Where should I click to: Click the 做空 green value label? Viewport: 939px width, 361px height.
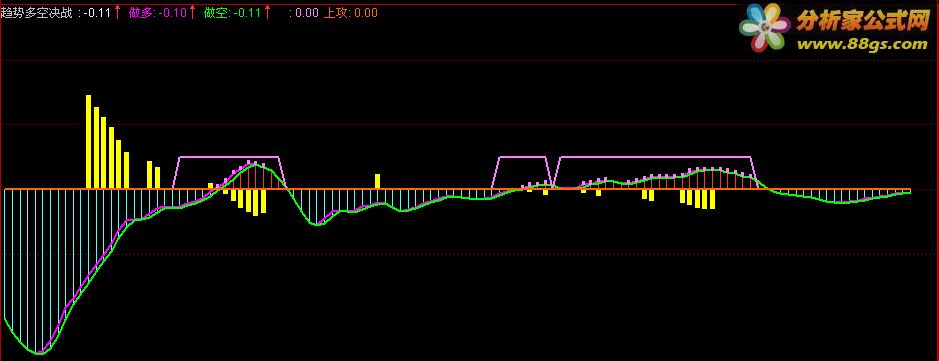[x=232, y=12]
